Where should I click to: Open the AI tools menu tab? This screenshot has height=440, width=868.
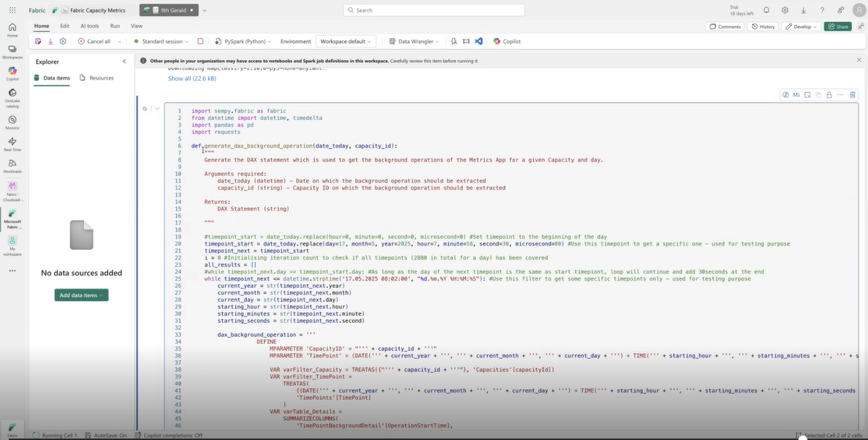(89, 26)
